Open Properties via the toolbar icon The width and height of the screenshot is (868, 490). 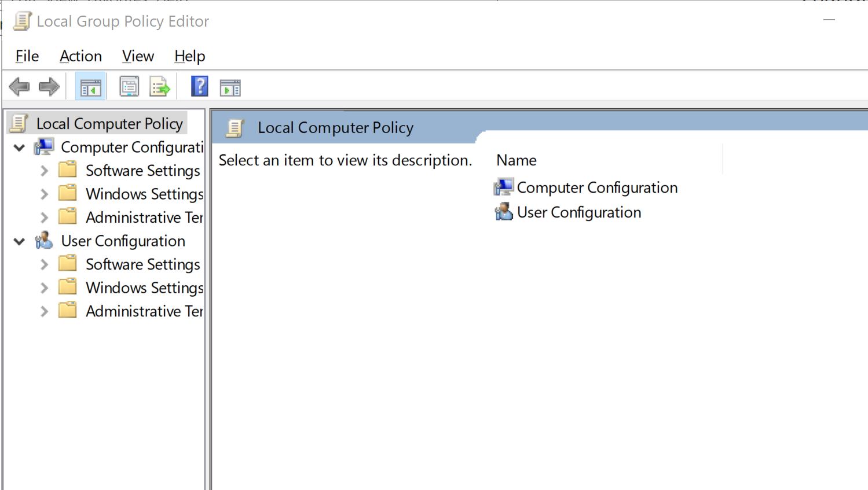tap(129, 87)
